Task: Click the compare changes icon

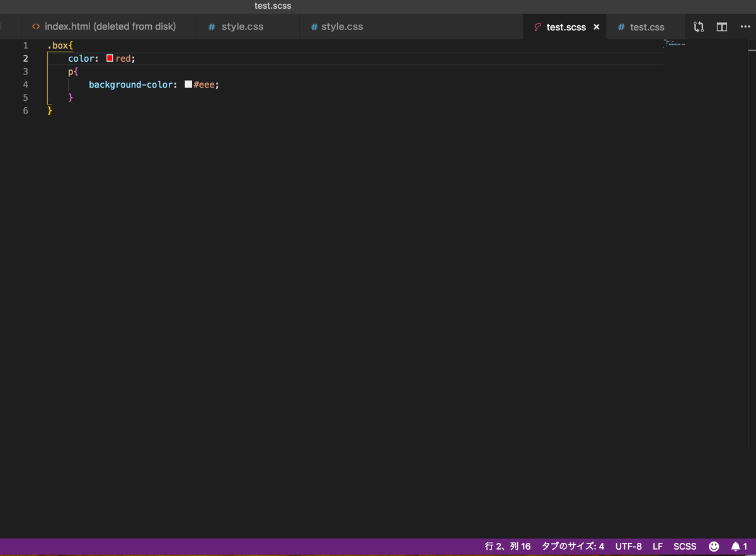Action: pos(699,27)
